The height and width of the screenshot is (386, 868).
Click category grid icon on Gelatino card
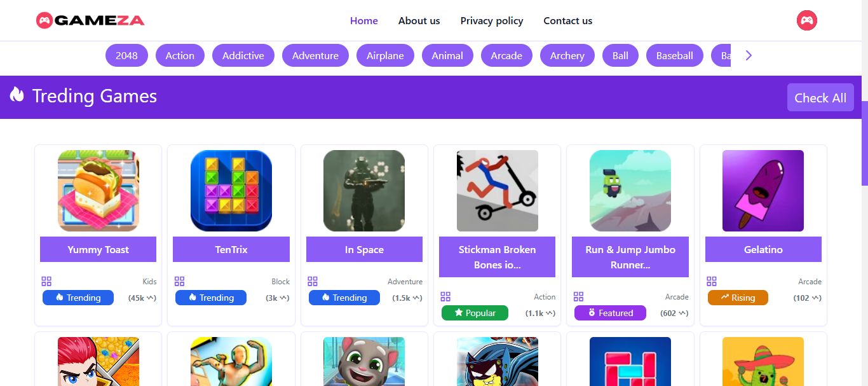tap(712, 281)
